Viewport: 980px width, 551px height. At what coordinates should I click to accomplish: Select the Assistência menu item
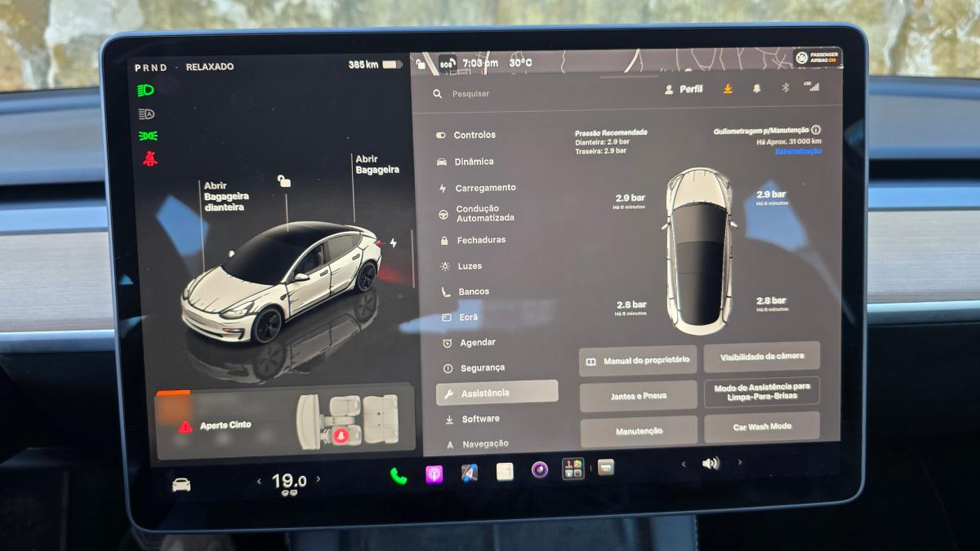coord(497,393)
